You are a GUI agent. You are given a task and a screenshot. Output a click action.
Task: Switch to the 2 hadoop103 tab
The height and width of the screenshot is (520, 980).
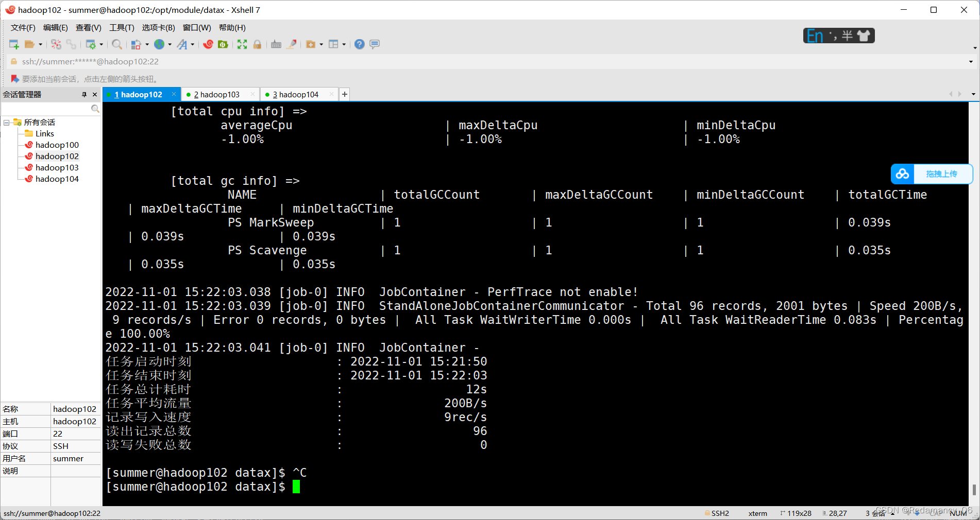pos(216,95)
